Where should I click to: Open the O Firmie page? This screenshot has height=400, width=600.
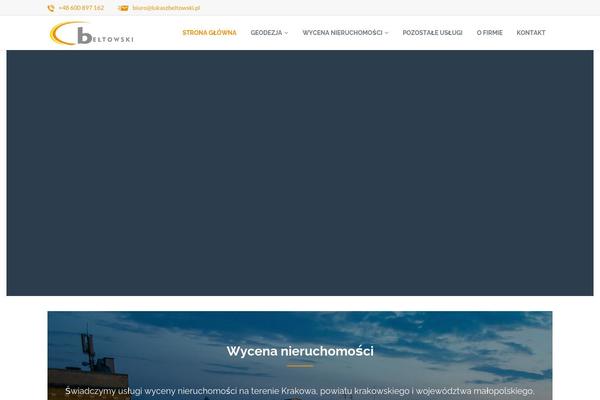[x=489, y=33]
